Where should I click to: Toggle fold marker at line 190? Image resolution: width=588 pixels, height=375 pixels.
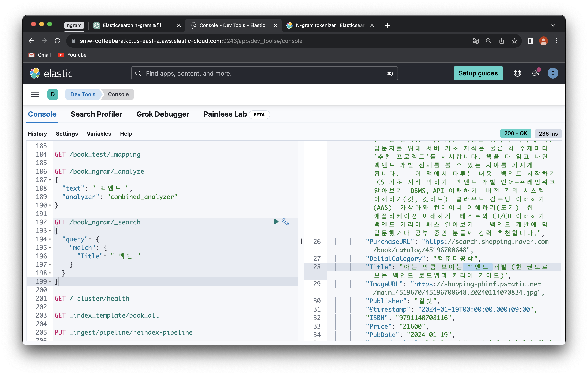[x=50, y=205]
